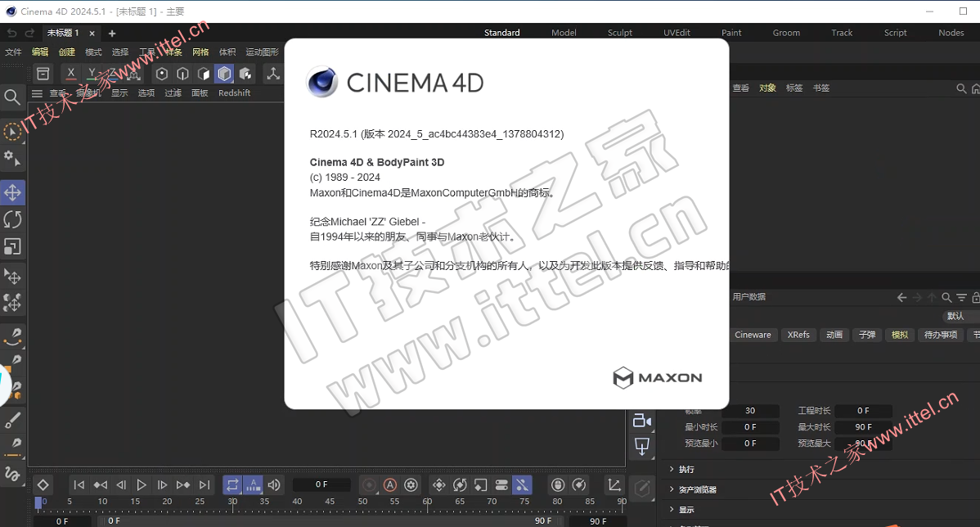Toggle the Y axis lock

click(92, 74)
